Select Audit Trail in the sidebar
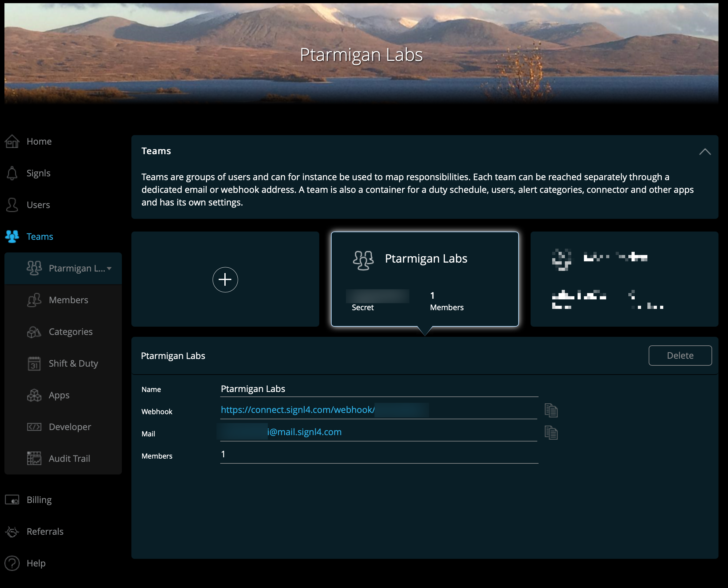 (69, 459)
